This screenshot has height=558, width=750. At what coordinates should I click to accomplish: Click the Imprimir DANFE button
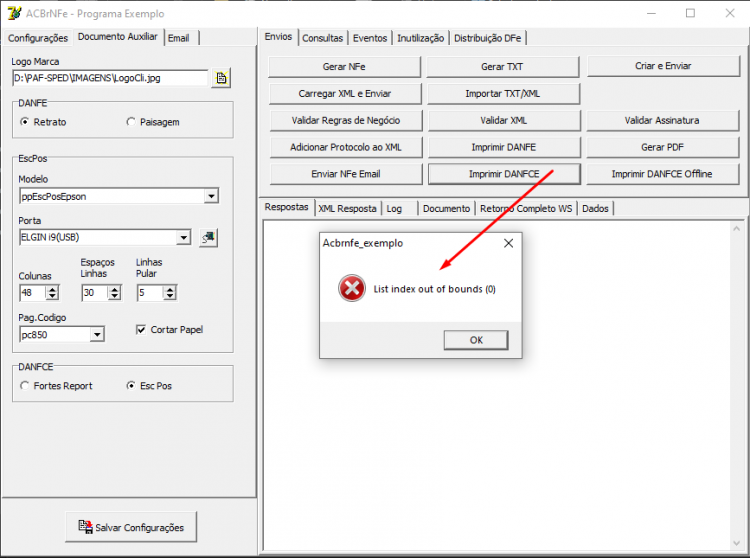point(504,147)
